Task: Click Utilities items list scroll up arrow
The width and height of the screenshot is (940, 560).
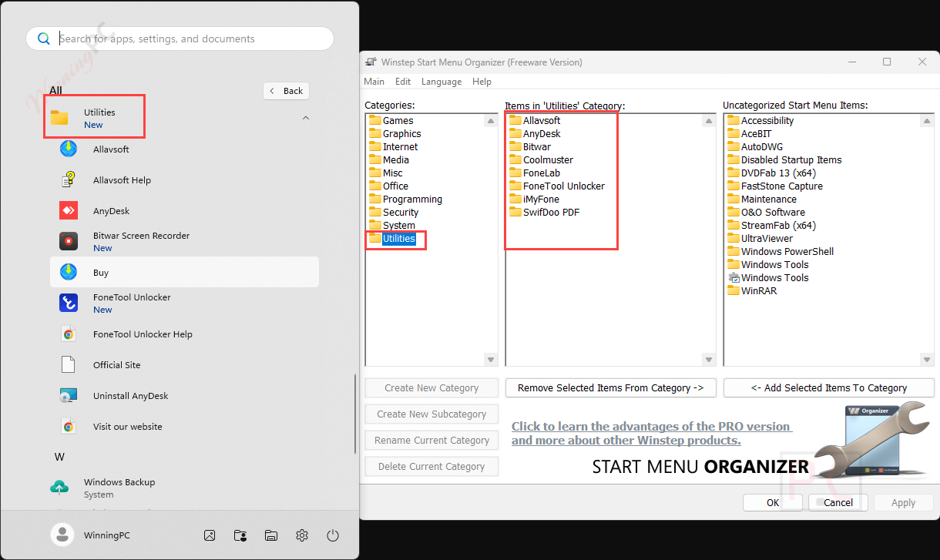Action: [x=709, y=121]
